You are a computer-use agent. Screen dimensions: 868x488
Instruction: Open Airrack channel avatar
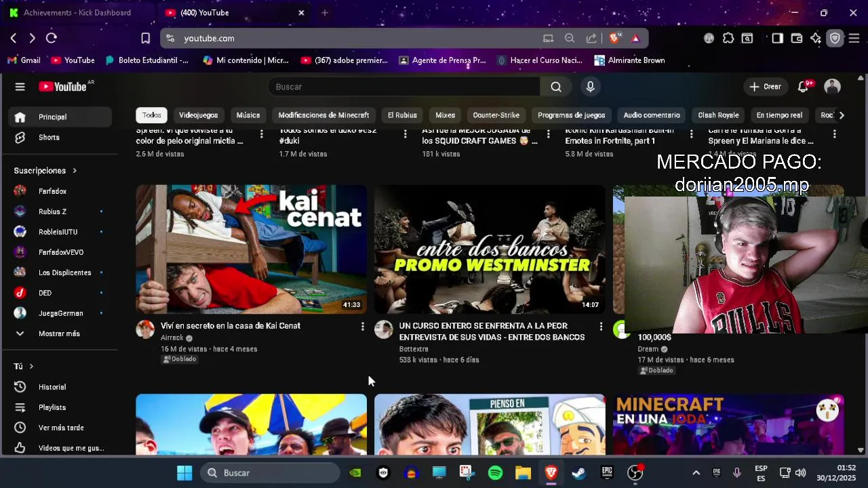pos(145,329)
